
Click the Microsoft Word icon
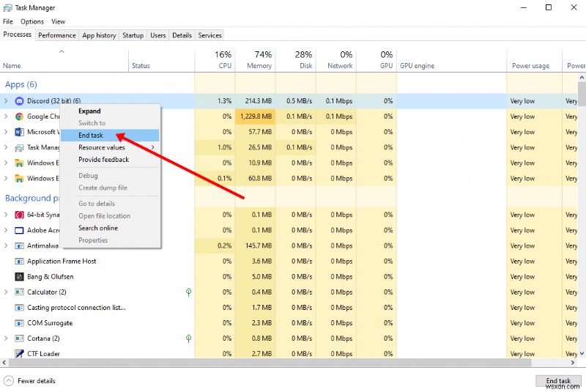pos(19,132)
